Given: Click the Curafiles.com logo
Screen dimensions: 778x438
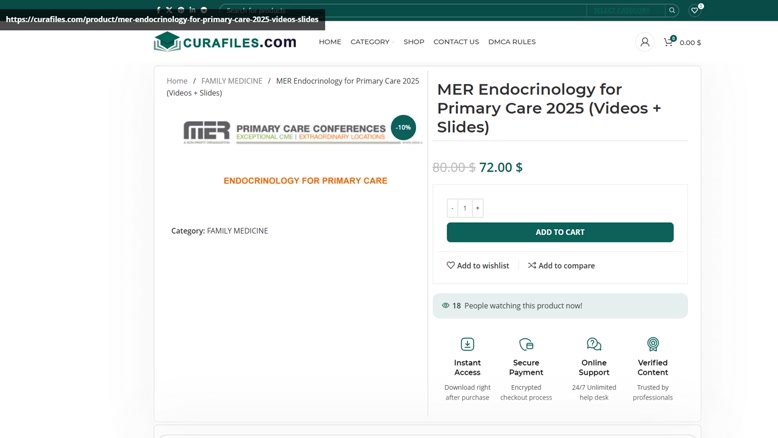Looking at the screenshot, I should tap(225, 42).
